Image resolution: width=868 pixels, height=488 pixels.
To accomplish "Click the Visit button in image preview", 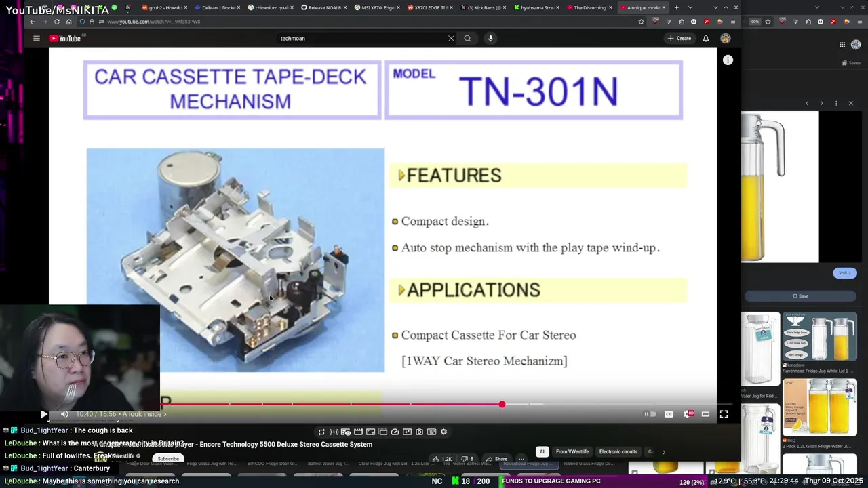I will pyautogui.click(x=845, y=273).
